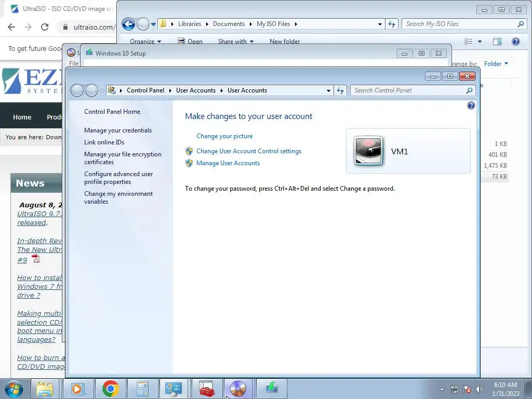
Task: Open Home in UltraISO site navigation
Action: point(22,117)
